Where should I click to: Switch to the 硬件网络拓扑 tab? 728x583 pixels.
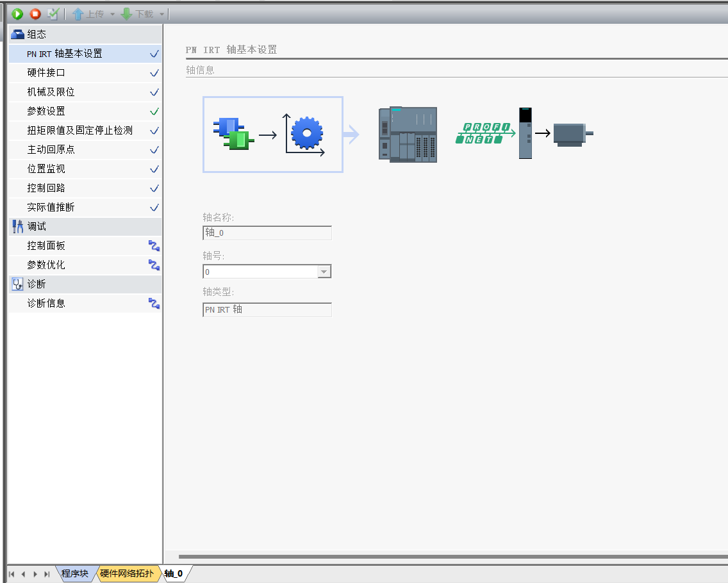click(126, 574)
